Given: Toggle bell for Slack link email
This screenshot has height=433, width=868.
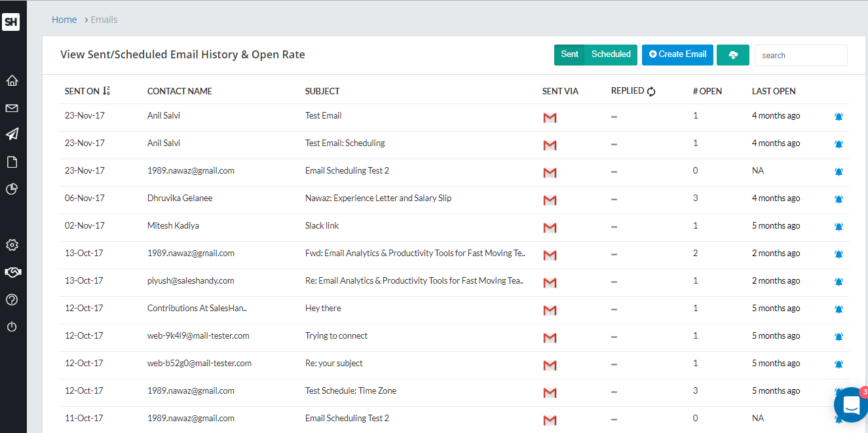Looking at the screenshot, I should tap(839, 227).
